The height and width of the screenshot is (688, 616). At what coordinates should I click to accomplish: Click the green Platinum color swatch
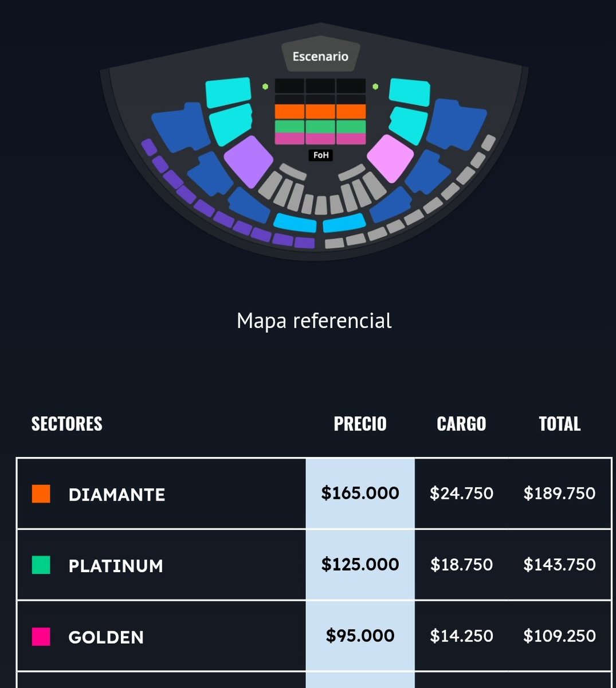point(41,565)
